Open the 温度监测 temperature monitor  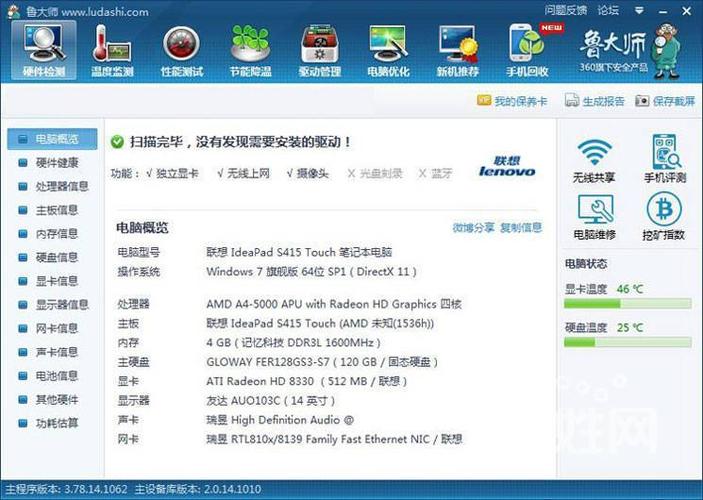pos(113,50)
